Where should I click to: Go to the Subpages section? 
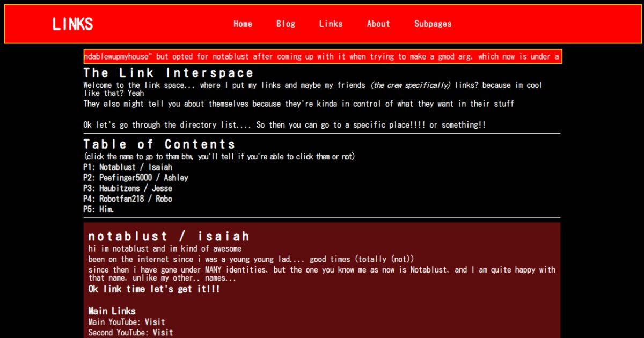point(433,24)
